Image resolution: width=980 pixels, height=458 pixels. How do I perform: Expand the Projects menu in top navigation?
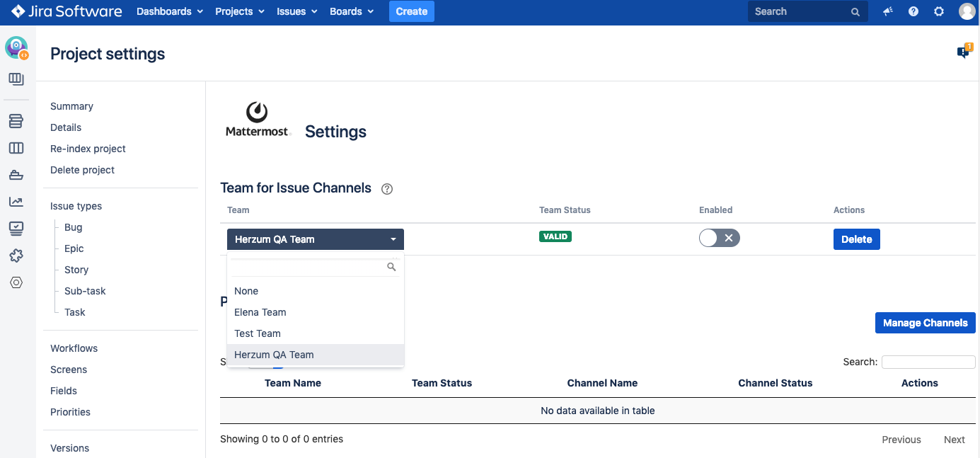pyautogui.click(x=239, y=11)
